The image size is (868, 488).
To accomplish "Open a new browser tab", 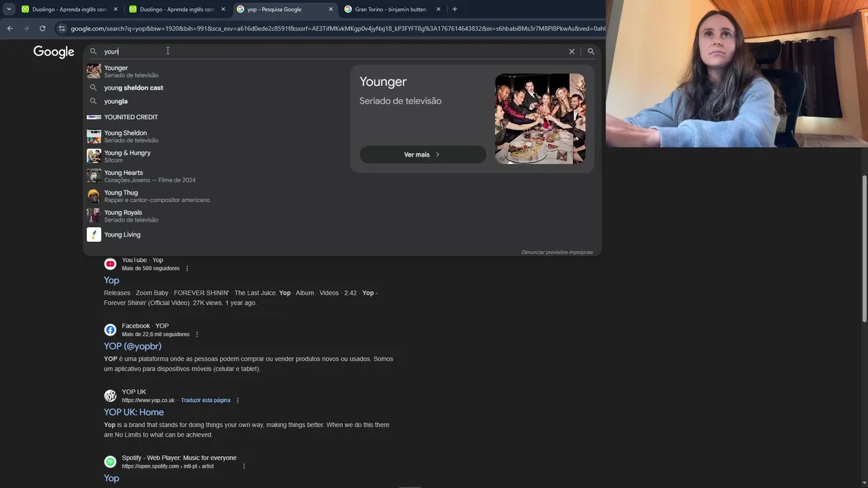I will pos(454,9).
